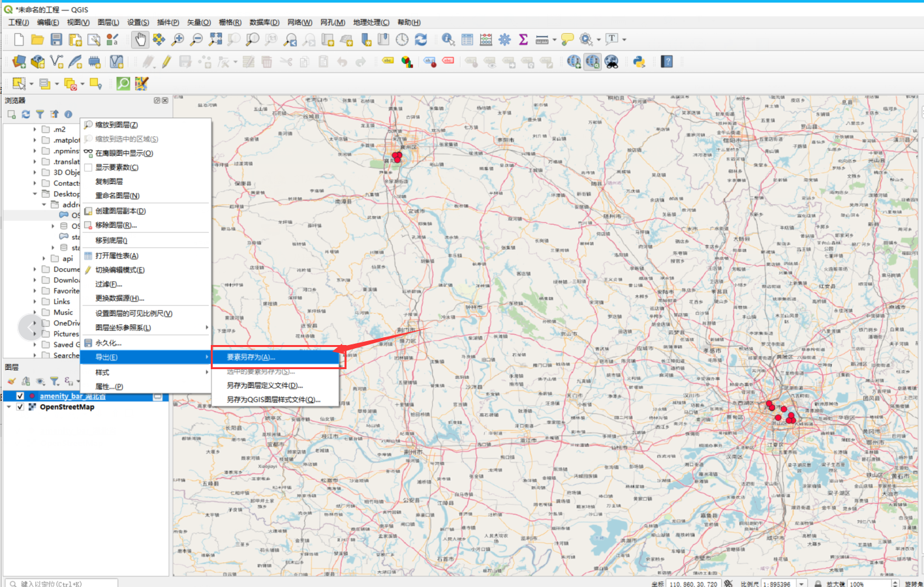Image resolution: width=924 pixels, height=587 pixels.
Task: Click the green magnifier search plugin icon
Action: coord(123,83)
